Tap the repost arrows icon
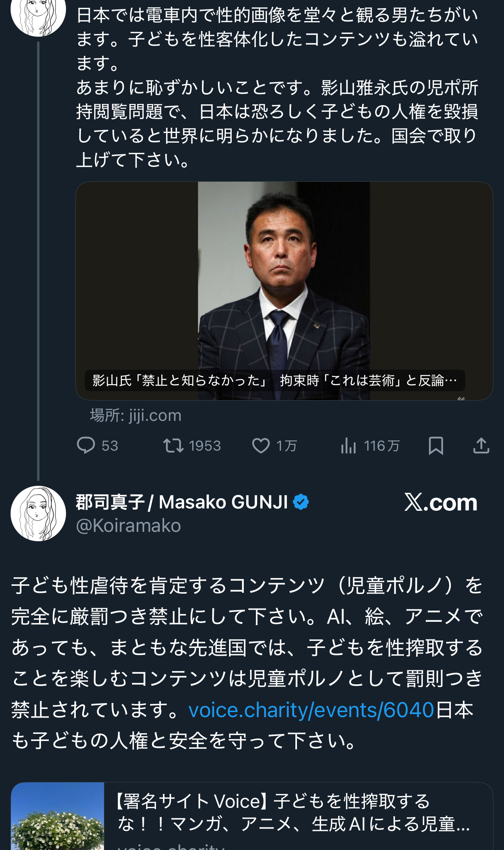This screenshot has height=850, width=504. [x=173, y=446]
